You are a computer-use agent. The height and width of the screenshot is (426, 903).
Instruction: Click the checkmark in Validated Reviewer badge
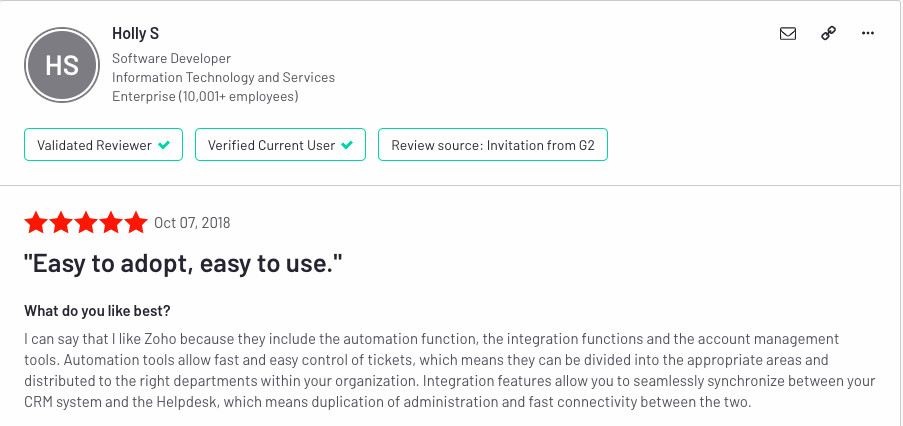[164, 145]
